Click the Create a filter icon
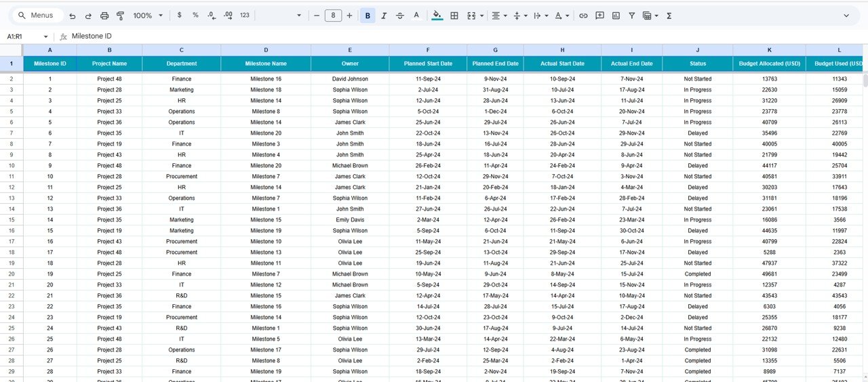868x382 pixels. coord(631,16)
